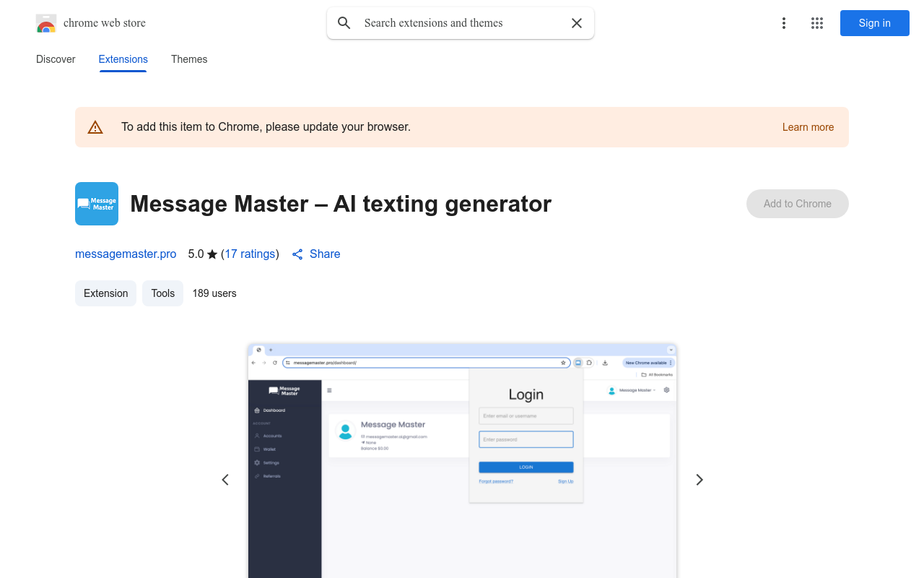The height and width of the screenshot is (578, 924).
Task: Open the 17 ratings link
Action: [x=250, y=254]
